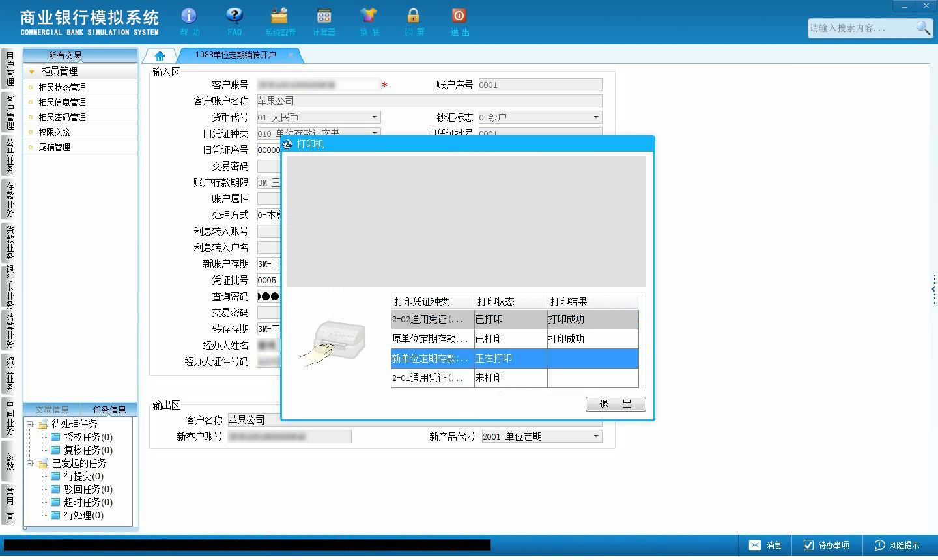Select the 原单位定期存款 print row
The image size is (938, 560).
pyautogui.click(x=515, y=339)
